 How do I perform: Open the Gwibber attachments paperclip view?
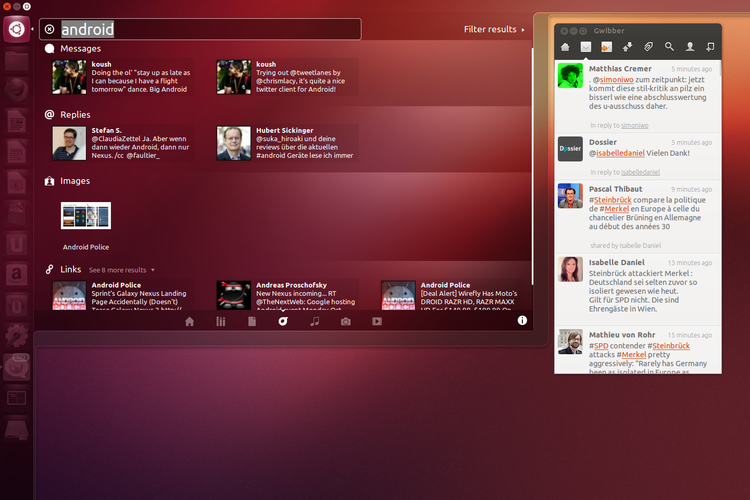pos(648,47)
